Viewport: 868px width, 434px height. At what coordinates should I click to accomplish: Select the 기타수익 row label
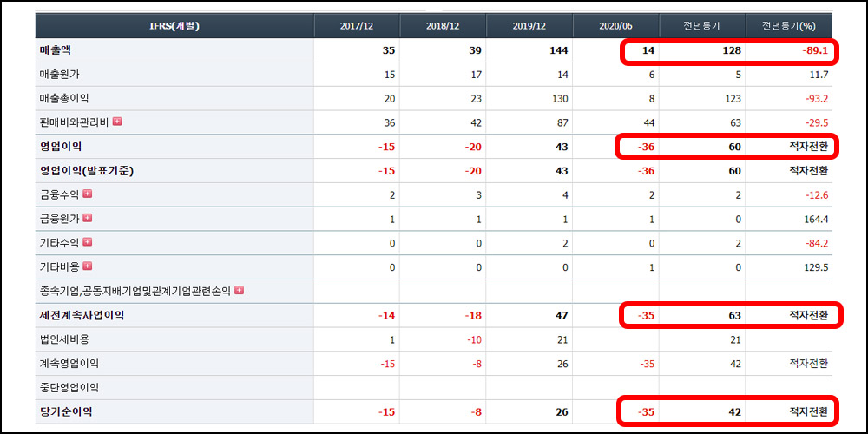tap(59, 242)
